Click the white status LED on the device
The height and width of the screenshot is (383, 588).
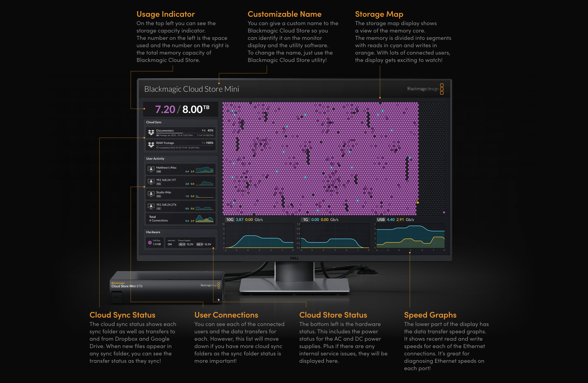[x=218, y=300]
